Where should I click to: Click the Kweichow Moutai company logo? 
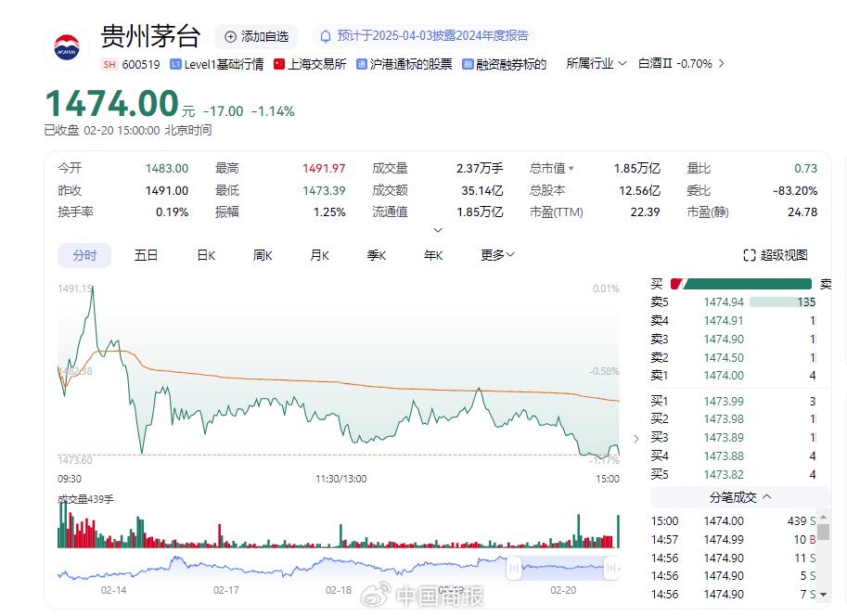(x=67, y=47)
